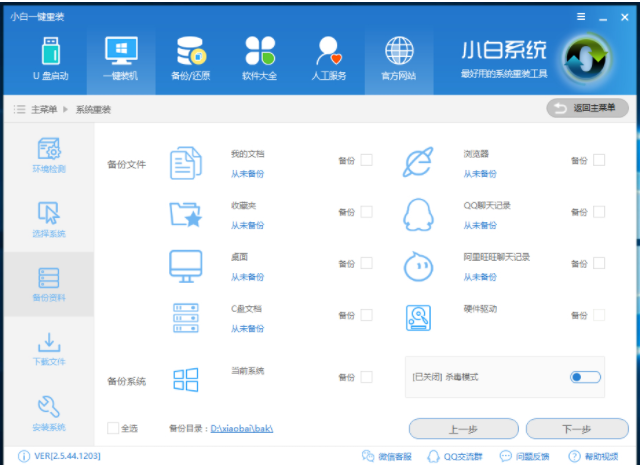642x465 pixels.
Task: Click the 硬件驱动 disk icon
Action: (418, 318)
